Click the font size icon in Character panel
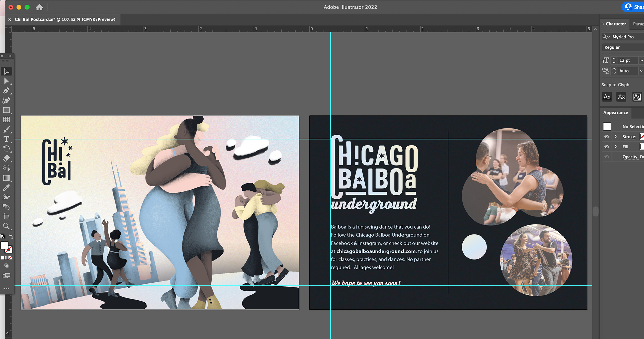The height and width of the screenshot is (339, 644). pos(605,60)
